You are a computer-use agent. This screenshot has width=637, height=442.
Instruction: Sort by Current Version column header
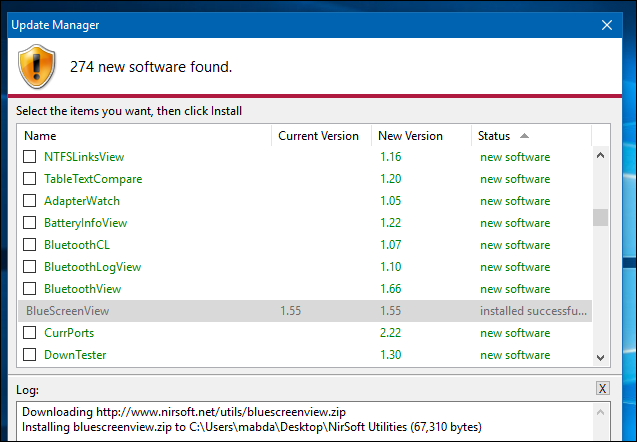321,136
